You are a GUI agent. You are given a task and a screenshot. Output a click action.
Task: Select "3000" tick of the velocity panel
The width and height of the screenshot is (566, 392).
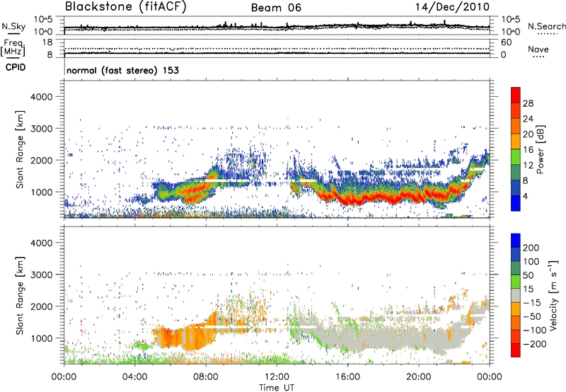pyautogui.click(x=42, y=275)
